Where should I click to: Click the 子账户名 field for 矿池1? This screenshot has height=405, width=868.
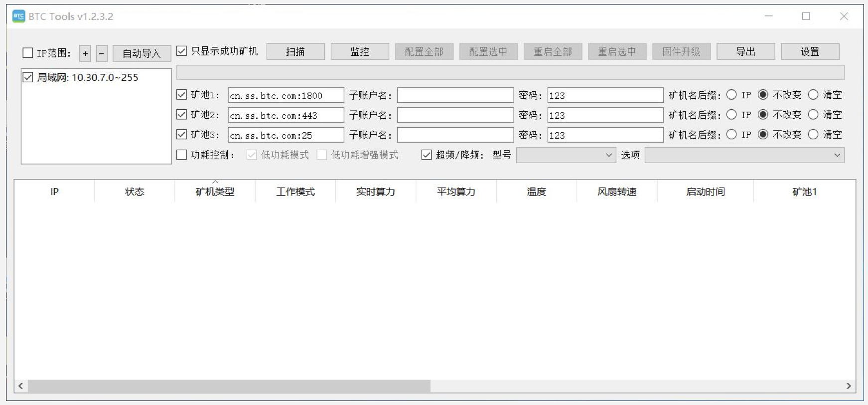pyautogui.click(x=455, y=95)
